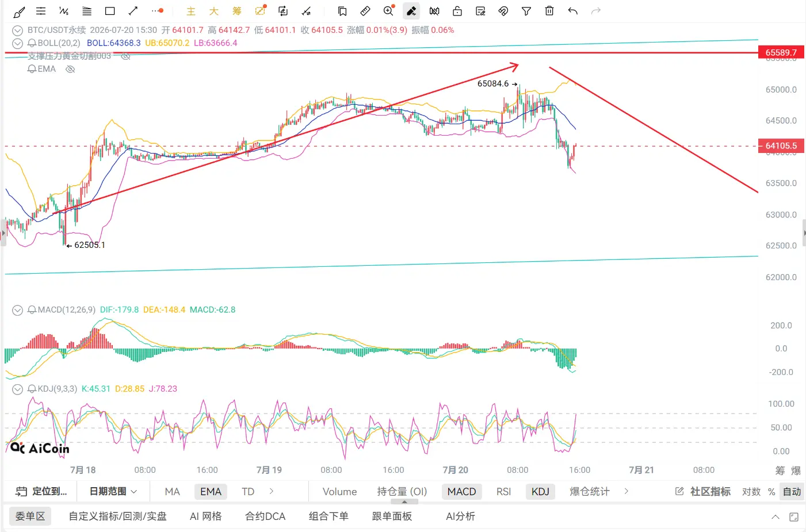Toggle the TD main indicator
This screenshot has height=532, width=806.
[x=248, y=492]
